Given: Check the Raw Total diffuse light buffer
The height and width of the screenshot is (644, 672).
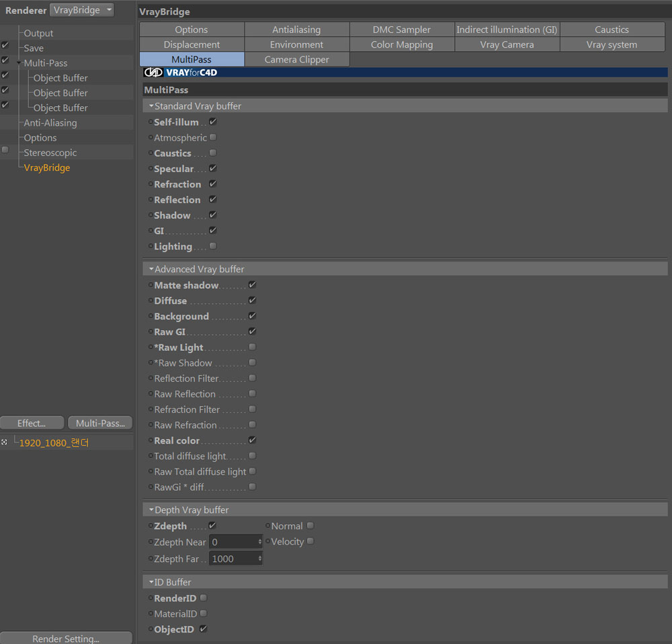Looking at the screenshot, I should click(253, 471).
